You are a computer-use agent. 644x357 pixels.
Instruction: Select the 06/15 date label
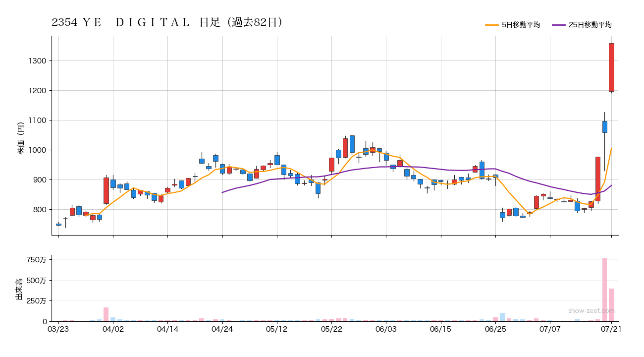coord(440,329)
